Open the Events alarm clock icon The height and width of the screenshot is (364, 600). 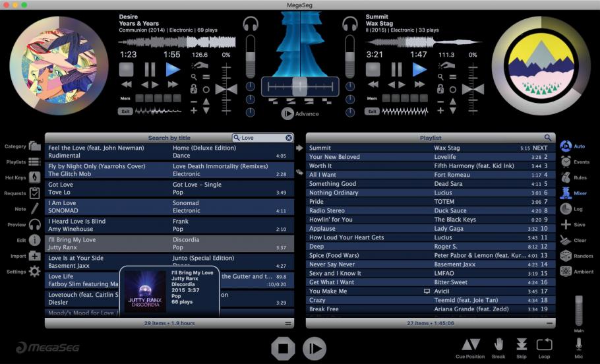pyautogui.click(x=566, y=162)
